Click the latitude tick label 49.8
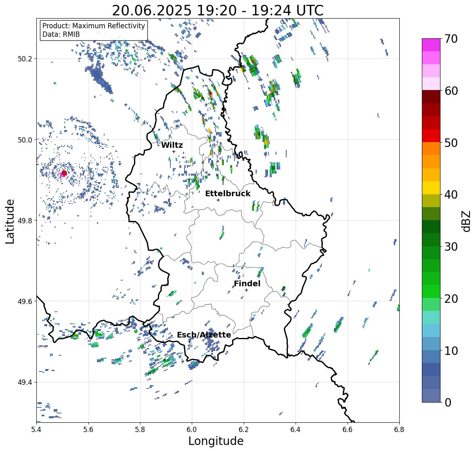The width and height of the screenshot is (476, 451). (x=25, y=220)
